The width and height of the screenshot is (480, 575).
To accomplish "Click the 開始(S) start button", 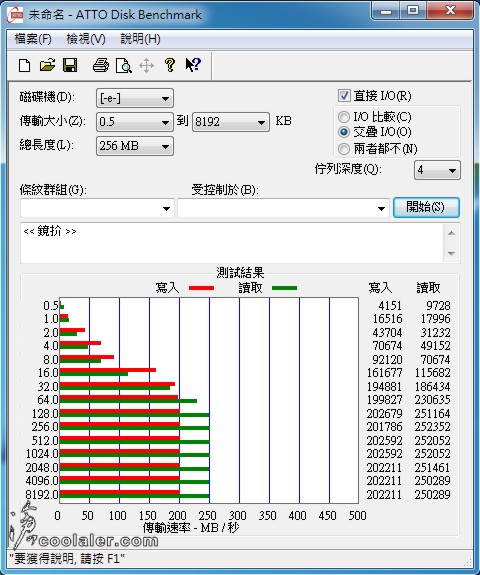I will click(426, 207).
